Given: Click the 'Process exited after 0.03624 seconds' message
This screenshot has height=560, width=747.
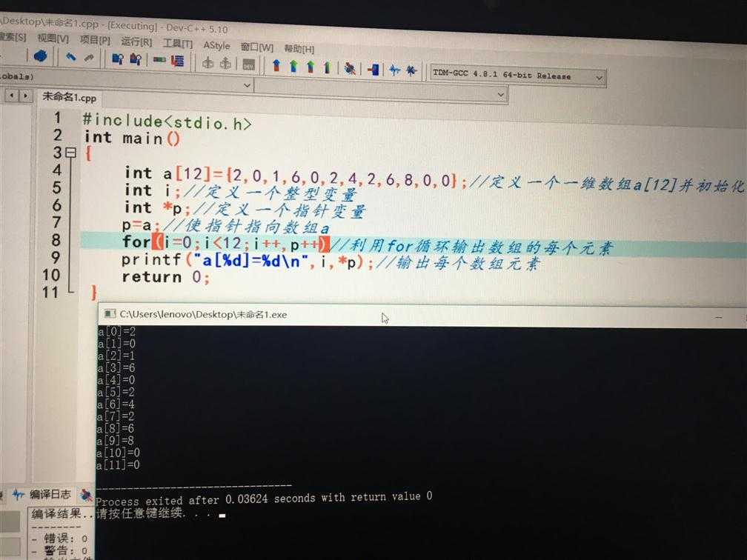Looking at the screenshot, I should pos(264,499).
